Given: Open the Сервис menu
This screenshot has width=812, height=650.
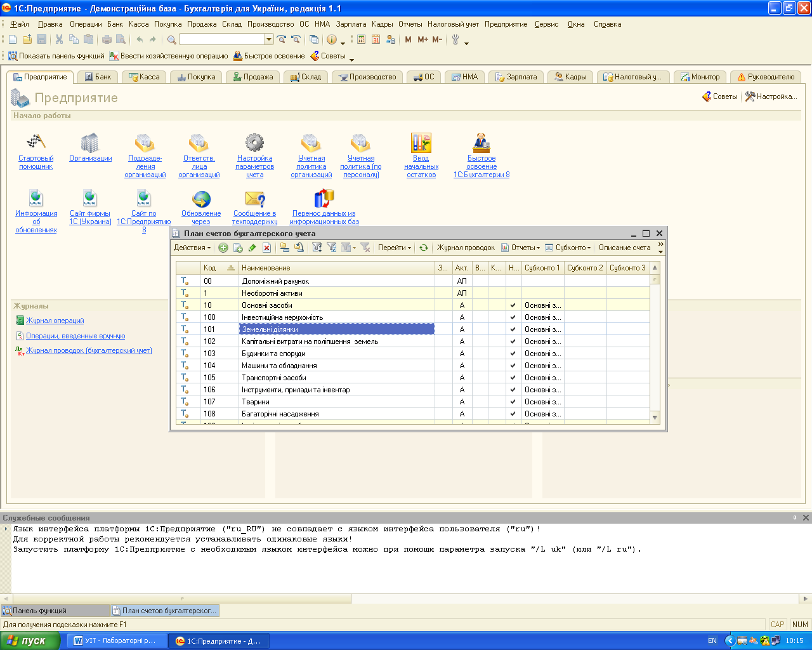Looking at the screenshot, I should pos(546,24).
